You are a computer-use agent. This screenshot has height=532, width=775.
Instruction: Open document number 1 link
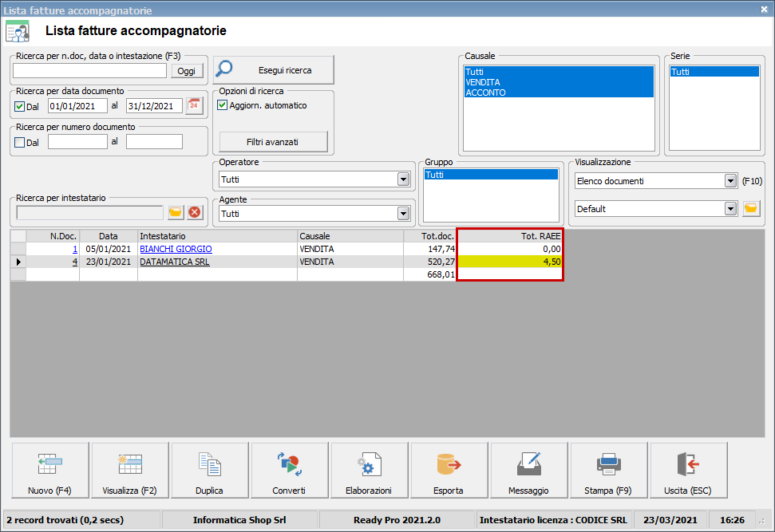[75, 249]
